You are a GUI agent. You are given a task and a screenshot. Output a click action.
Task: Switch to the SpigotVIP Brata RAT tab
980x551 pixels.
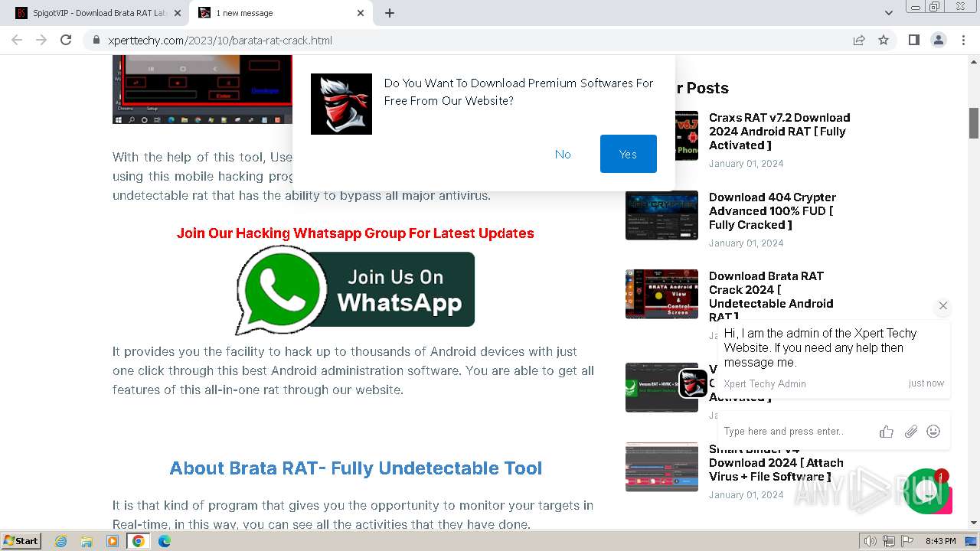coord(99,13)
